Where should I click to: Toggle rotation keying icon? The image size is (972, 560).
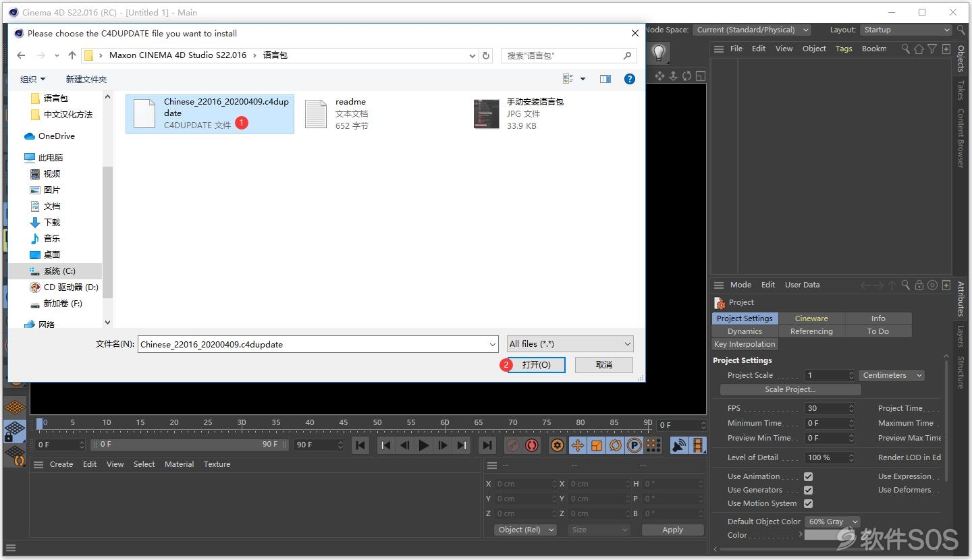tap(616, 445)
